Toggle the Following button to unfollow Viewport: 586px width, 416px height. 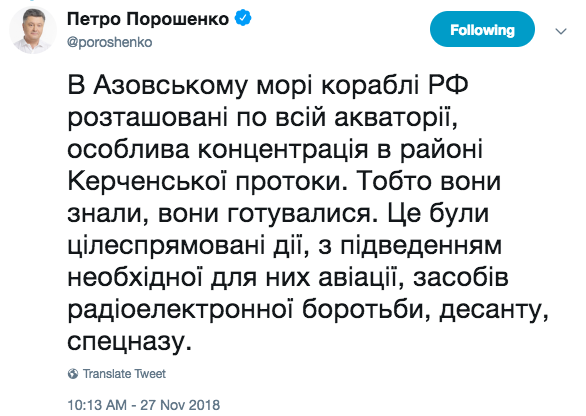tap(482, 29)
